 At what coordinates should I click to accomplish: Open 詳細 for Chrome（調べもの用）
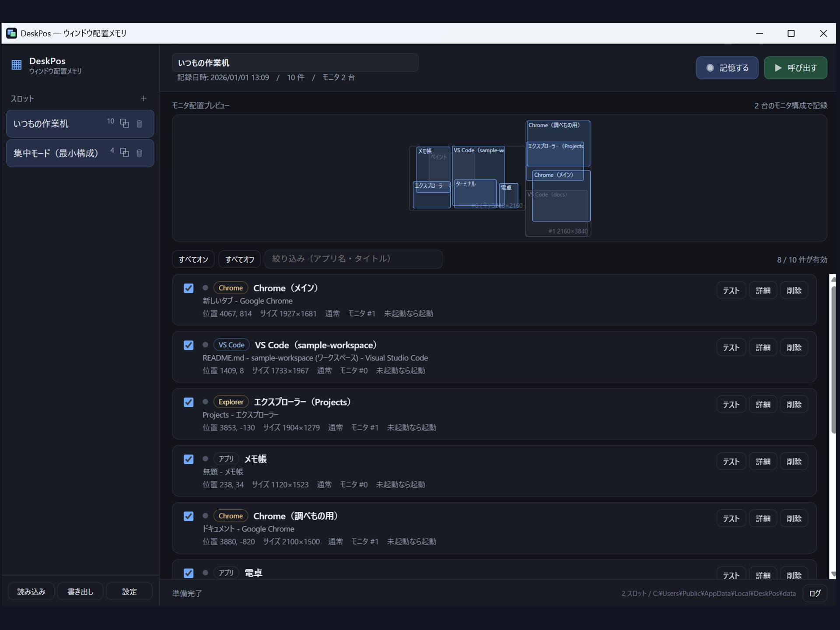click(x=763, y=518)
